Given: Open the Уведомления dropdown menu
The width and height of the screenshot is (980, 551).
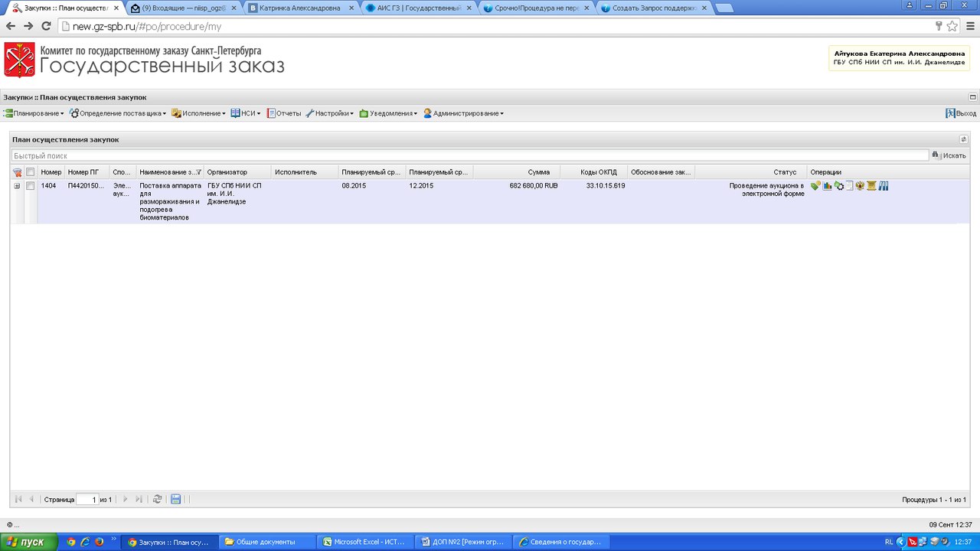Looking at the screenshot, I should pyautogui.click(x=388, y=113).
